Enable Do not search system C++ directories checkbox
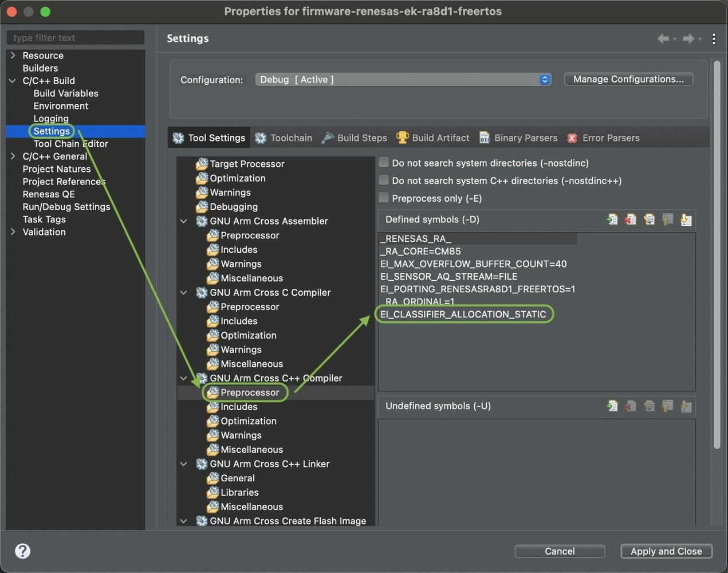Screen dimensions: 728x573 pyautogui.click(x=384, y=180)
